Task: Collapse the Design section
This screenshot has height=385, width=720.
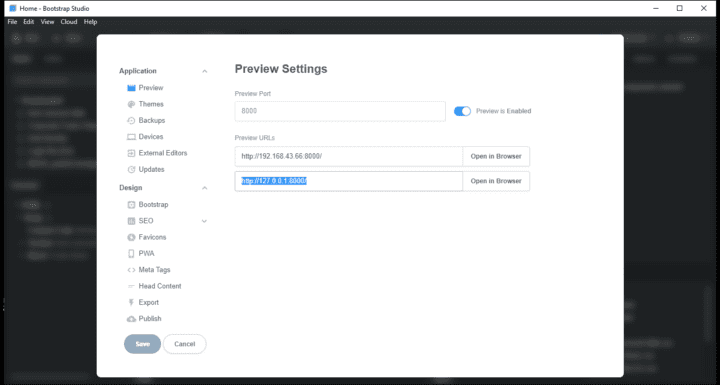Action: tap(204, 188)
